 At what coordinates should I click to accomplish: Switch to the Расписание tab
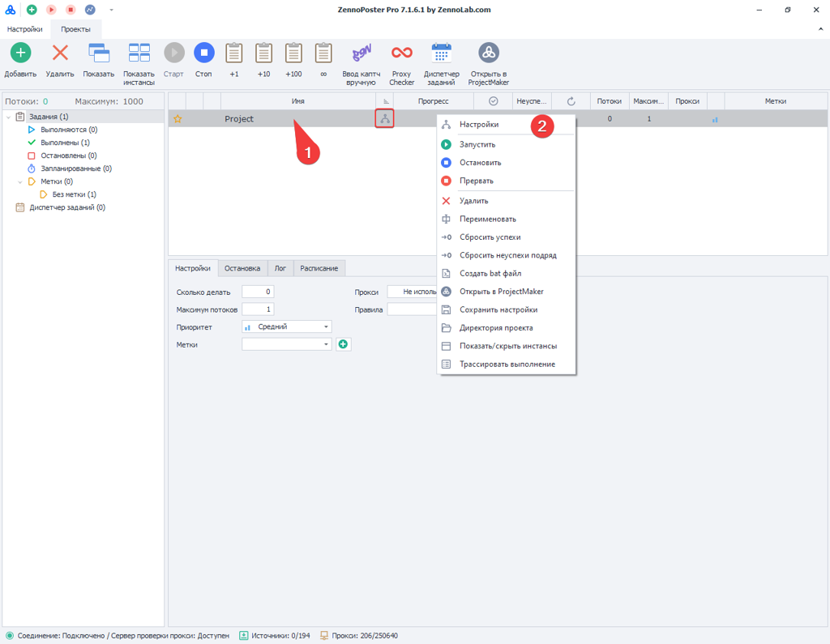click(x=319, y=268)
